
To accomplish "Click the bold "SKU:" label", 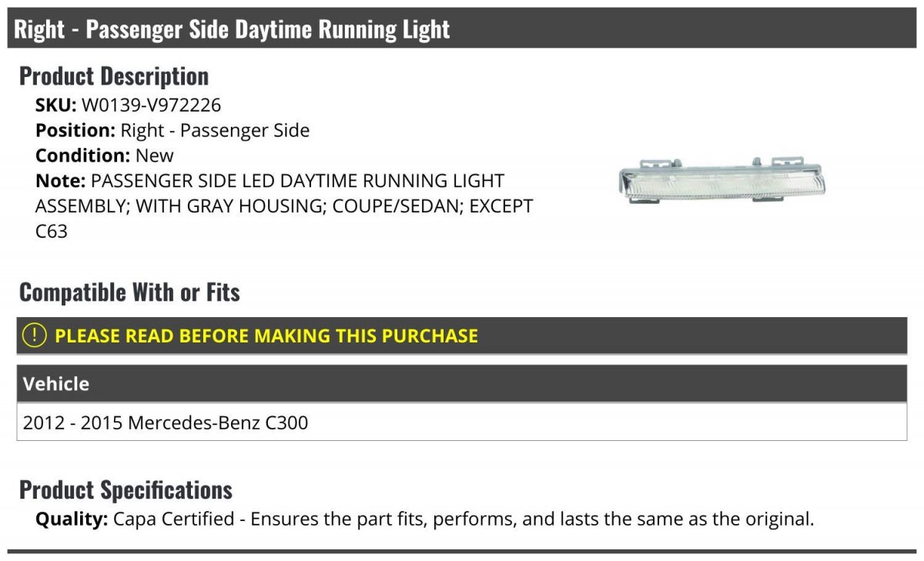I will coord(55,105).
